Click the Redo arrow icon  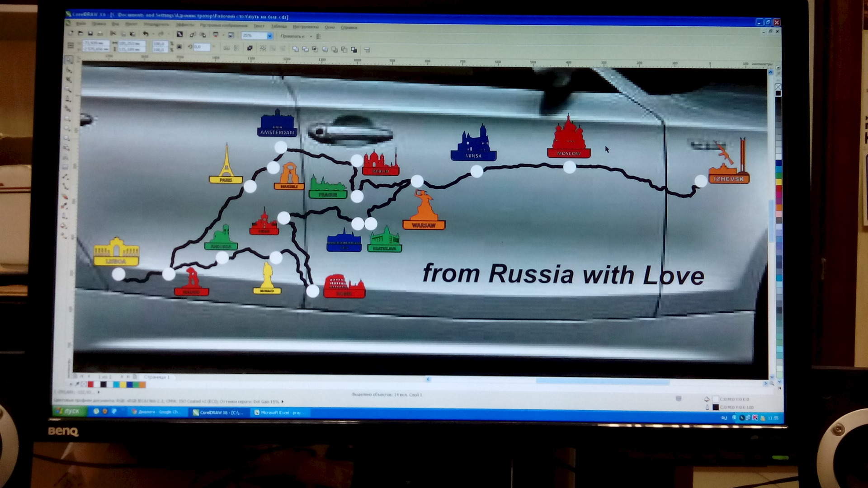coord(160,34)
